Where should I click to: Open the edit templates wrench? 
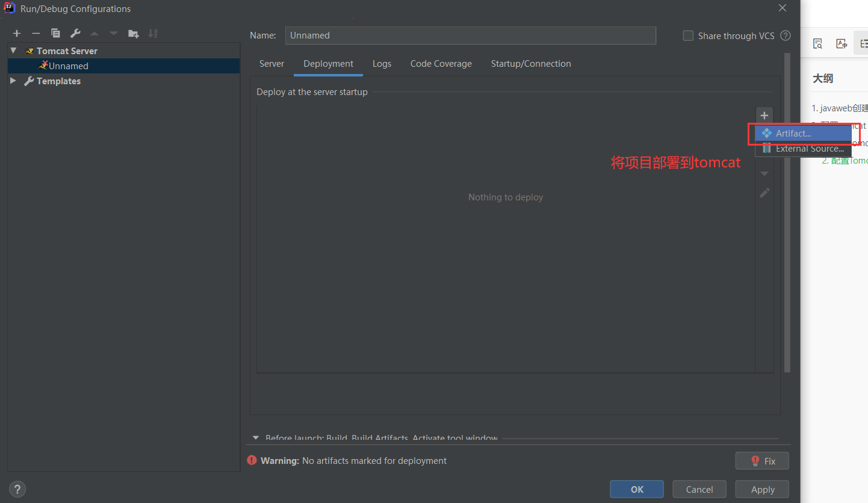75,34
